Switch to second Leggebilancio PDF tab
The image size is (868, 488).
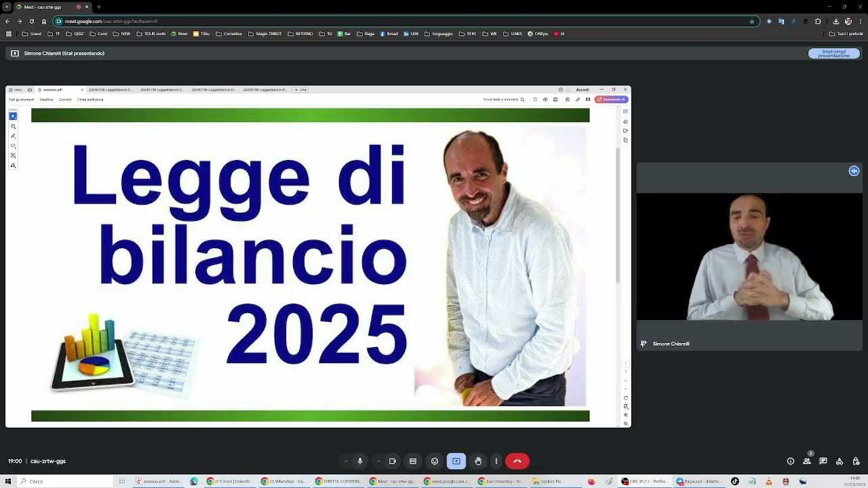[163, 89]
